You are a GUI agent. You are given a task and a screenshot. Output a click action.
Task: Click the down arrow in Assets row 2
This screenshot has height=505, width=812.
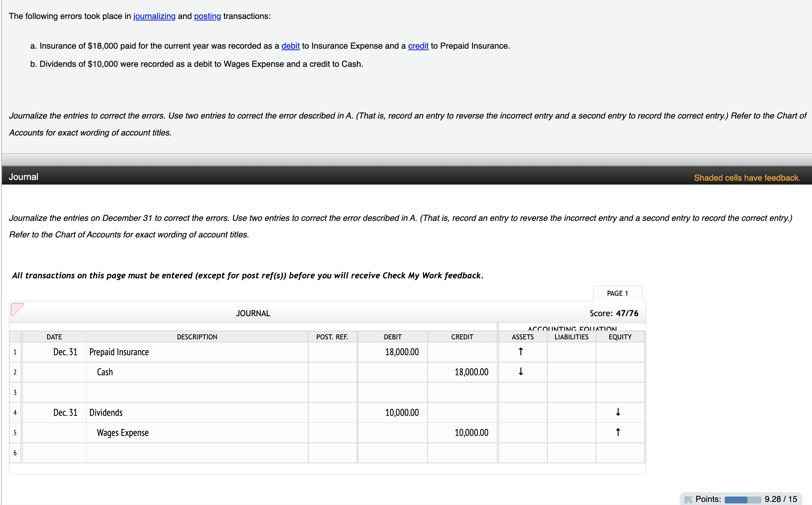pos(521,371)
